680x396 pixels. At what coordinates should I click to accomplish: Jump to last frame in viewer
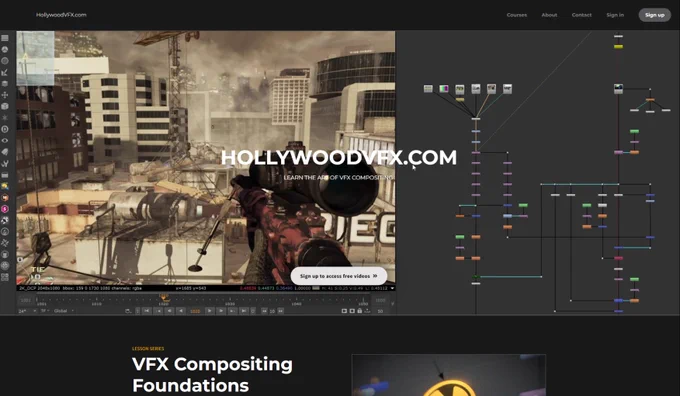(244, 311)
